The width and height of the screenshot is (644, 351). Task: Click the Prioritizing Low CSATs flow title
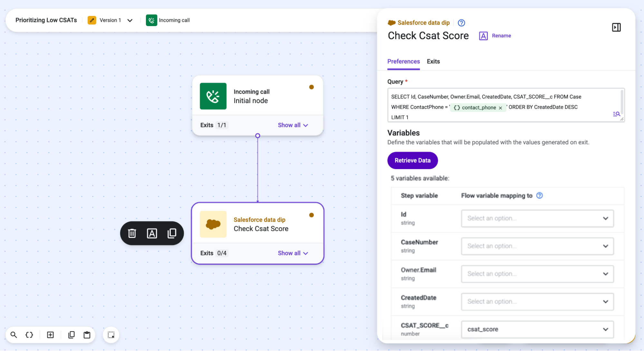tap(46, 20)
